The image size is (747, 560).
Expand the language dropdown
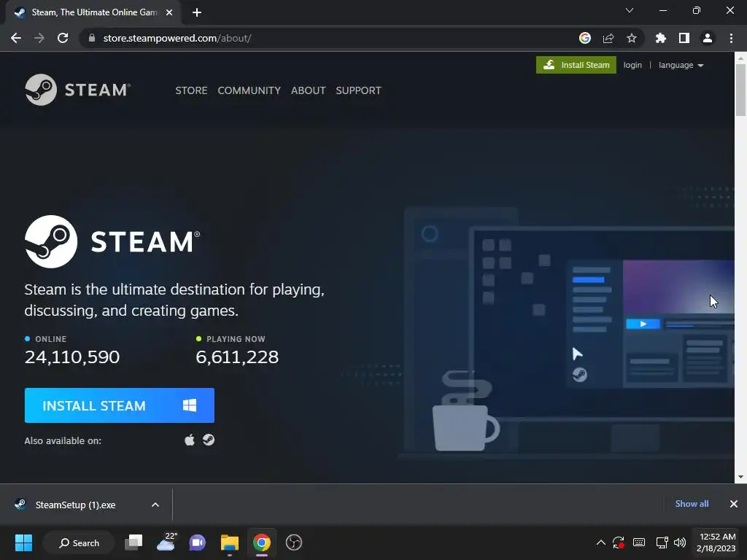(x=681, y=65)
